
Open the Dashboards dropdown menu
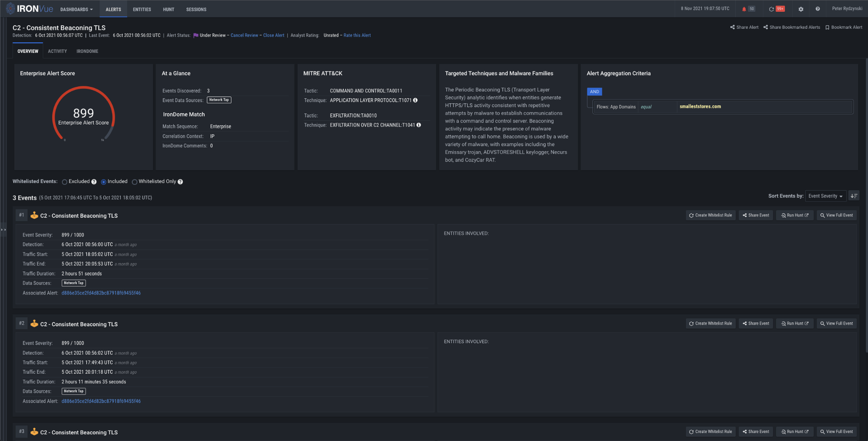76,9
